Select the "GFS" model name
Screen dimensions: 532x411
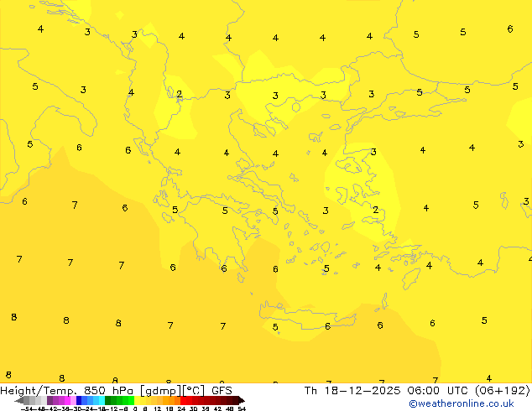tap(222, 391)
